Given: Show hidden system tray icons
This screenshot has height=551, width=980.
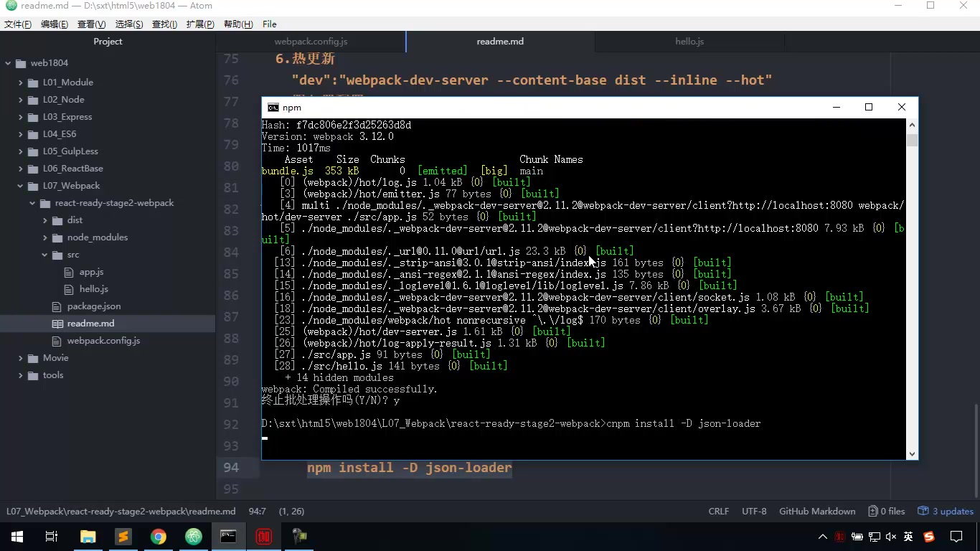Looking at the screenshot, I should 823,537.
